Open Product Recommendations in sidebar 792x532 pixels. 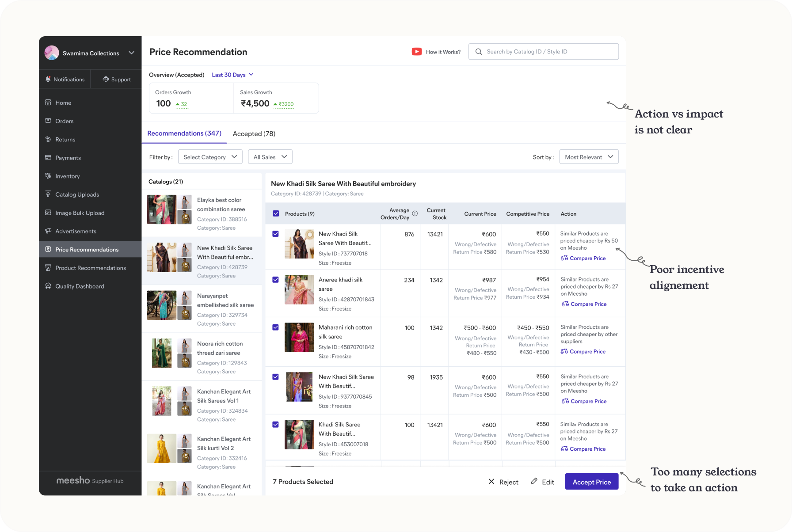click(x=90, y=268)
